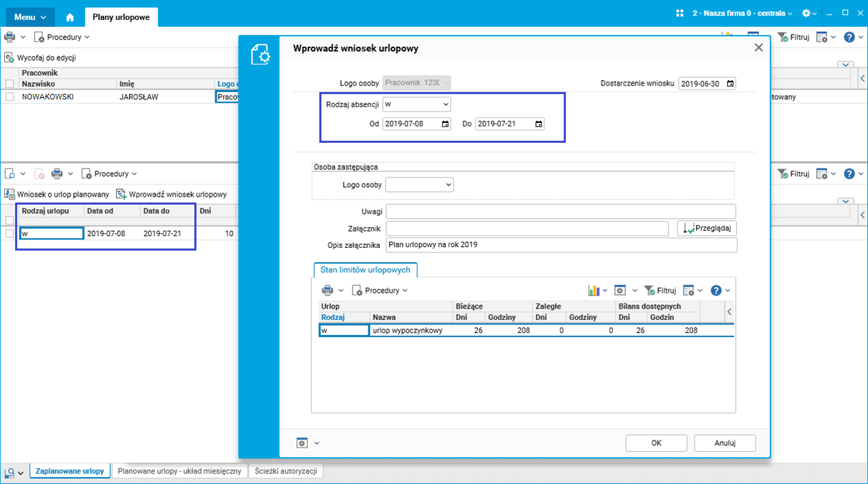Open the top main toolbar help icon

pyautogui.click(x=850, y=37)
